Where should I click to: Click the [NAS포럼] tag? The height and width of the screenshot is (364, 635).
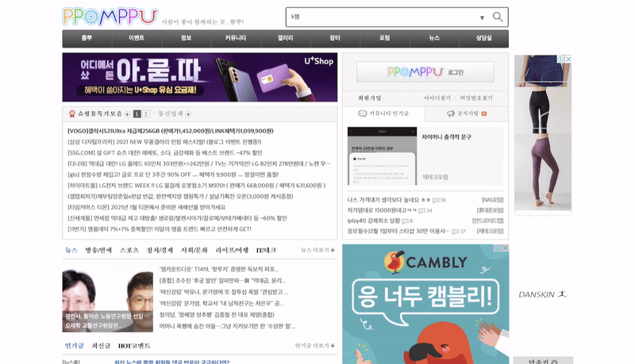tap(492, 200)
